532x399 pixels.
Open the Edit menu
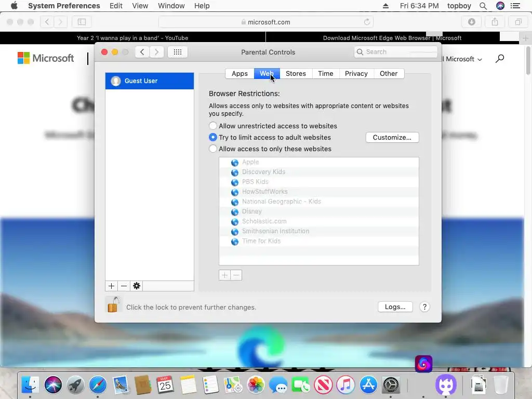tap(116, 6)
